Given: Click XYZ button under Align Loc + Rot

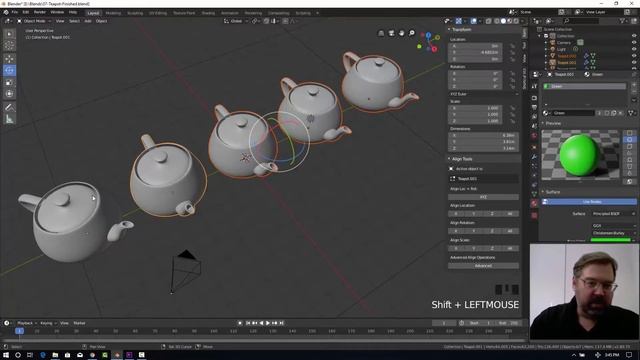Looking at the screenshot, I should (x=483, y=197).
